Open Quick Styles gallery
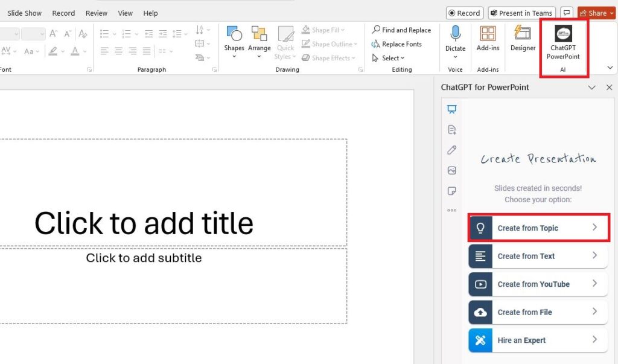618x364 pixels. pyautogui.click(x=285, y=43)
